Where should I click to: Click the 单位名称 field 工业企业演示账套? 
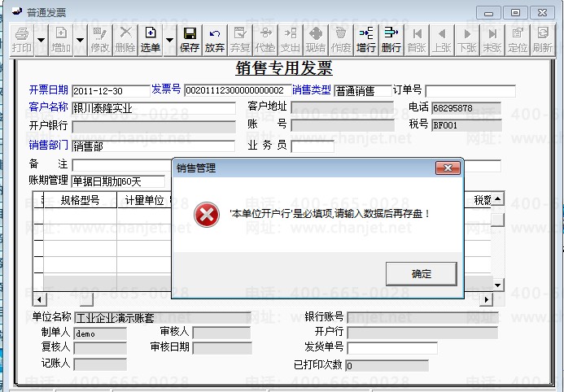click(163, 318)
